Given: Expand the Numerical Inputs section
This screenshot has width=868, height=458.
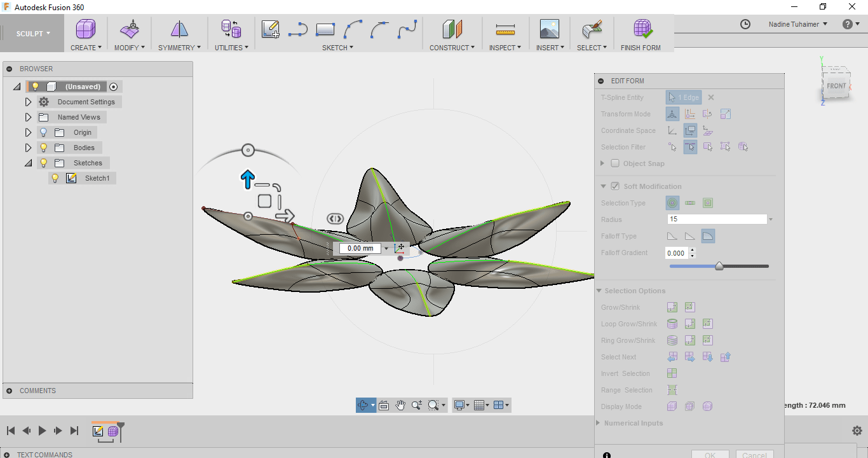Looking at the screenshot, I should coord(599,423).
